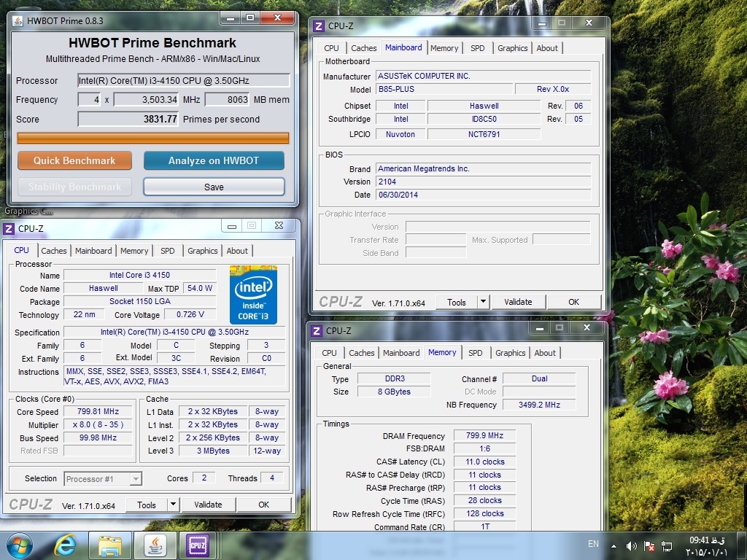Open Memory tab in bottom-left CPU-Z
747x560 pixels.
tap(134, 251)
